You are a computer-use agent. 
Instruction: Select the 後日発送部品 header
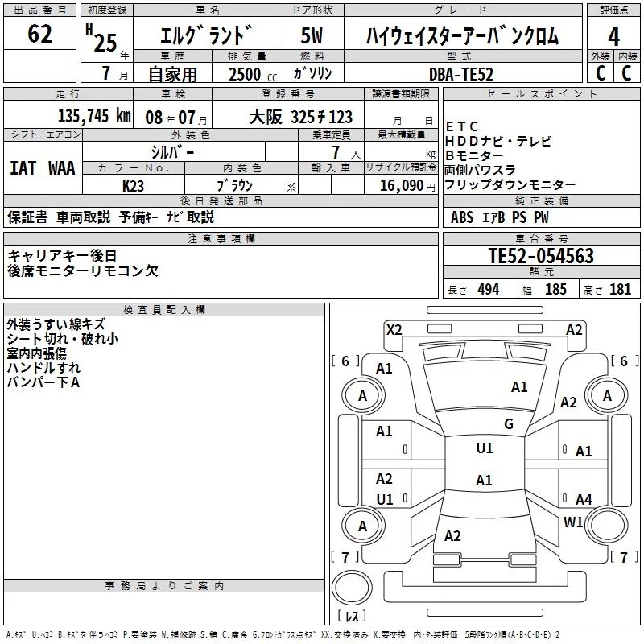click(221, 200)
